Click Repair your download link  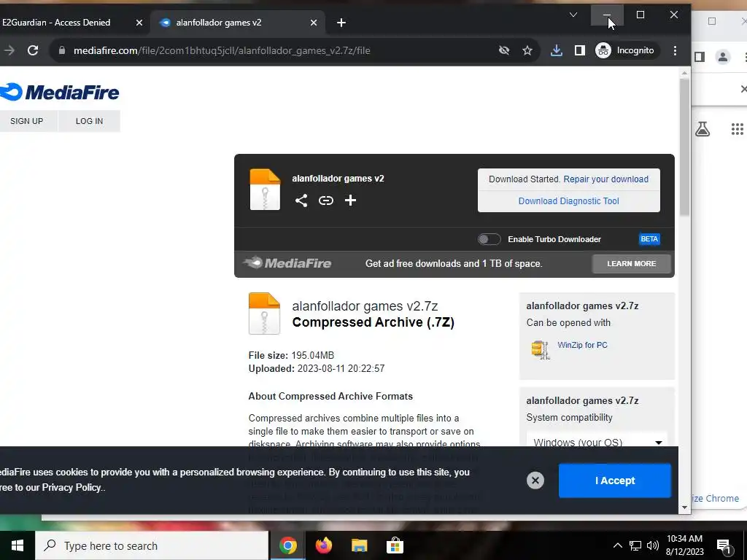pyautogui.click(x=606, y=179)
